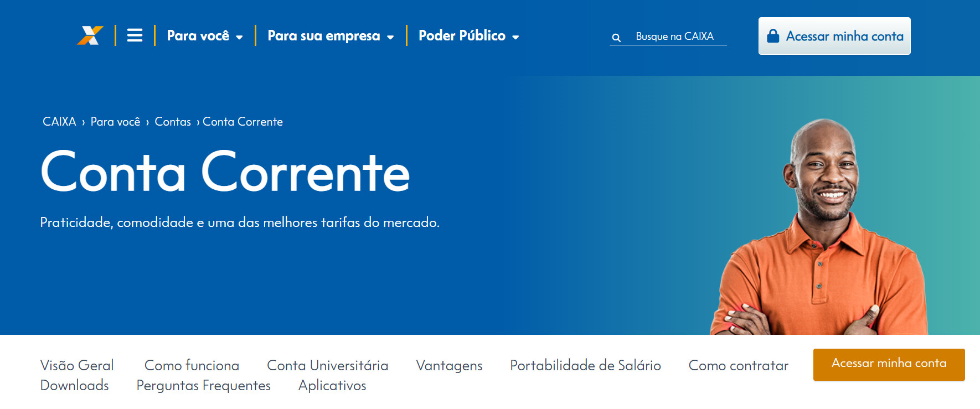This screenshot has height=409, width=980.
Task: Open the Poder Público dropdown menu
Action: coord(468,36)
